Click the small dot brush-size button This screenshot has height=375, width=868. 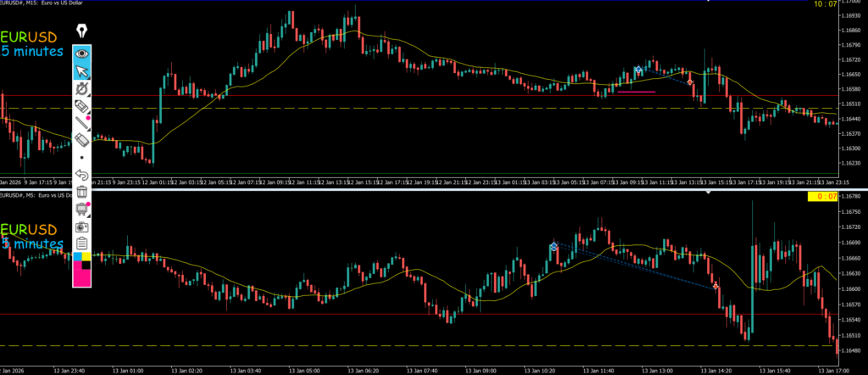pyautogui.click(x=82, y=158)
